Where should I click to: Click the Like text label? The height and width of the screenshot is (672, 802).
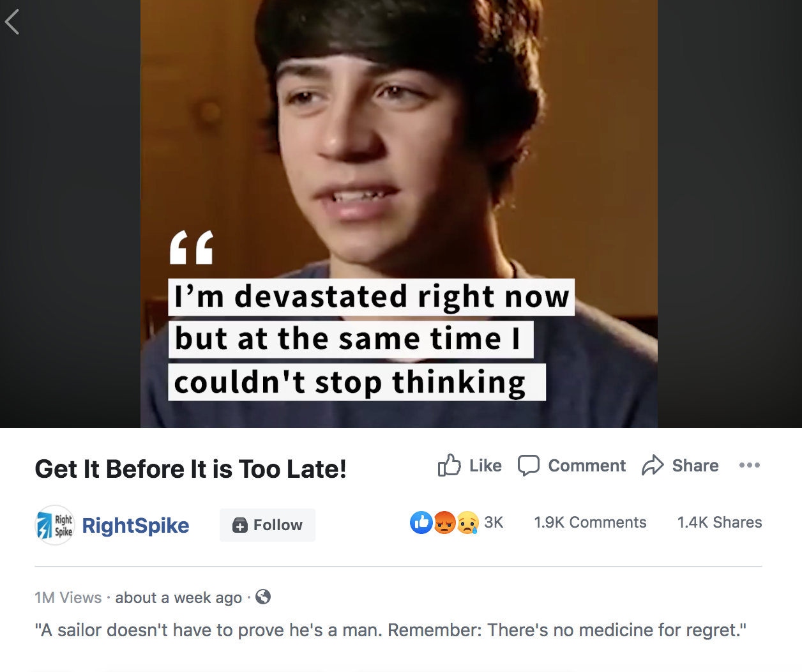point(485,466)
